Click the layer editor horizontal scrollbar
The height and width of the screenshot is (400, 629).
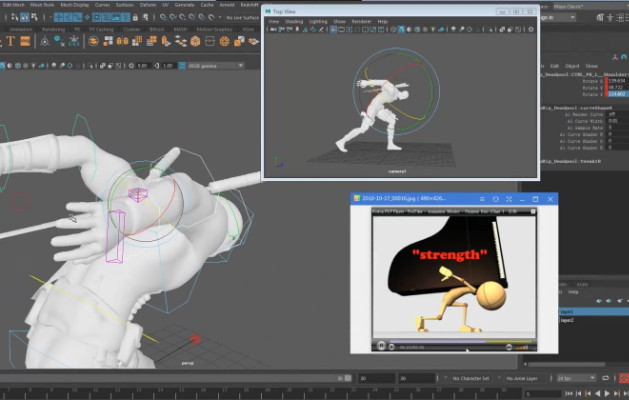click(566, 364)
